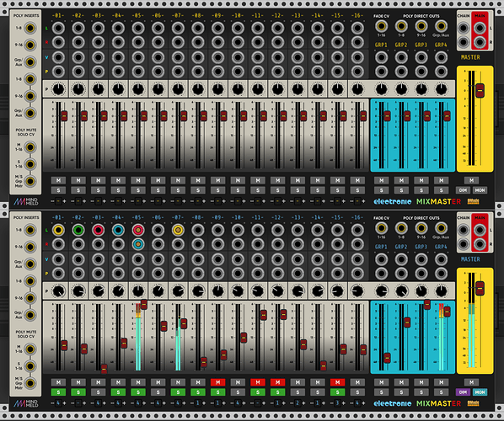Click the top mixer Chain left input jack
This screenshot has width=504, height=421.
pos(464,29)
